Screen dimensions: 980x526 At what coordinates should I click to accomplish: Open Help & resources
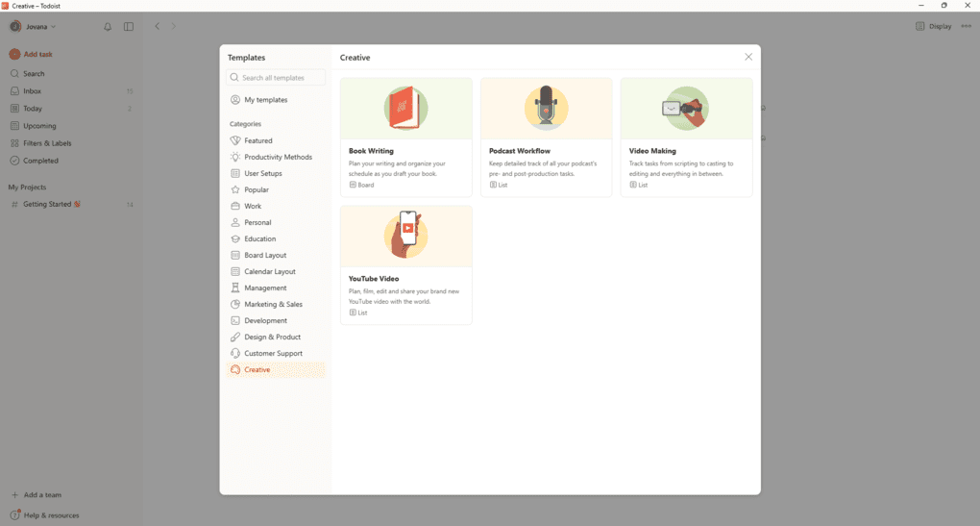[x=45, y=515]
